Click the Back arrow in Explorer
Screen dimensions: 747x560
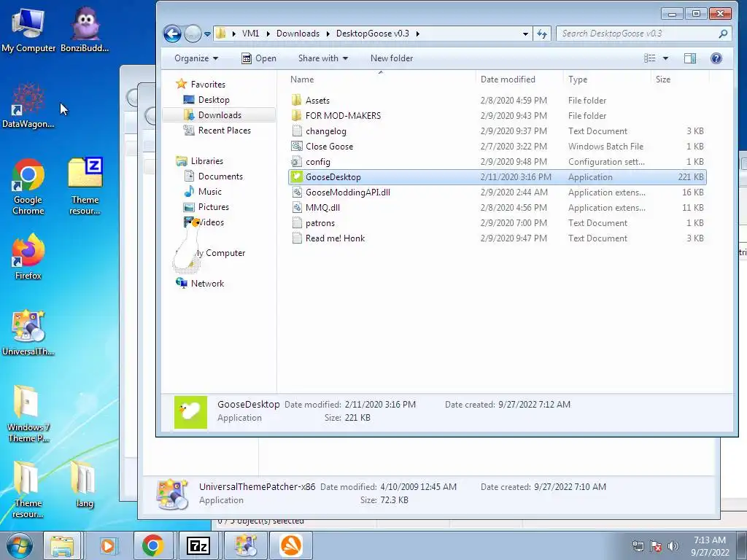click(172, 34)
